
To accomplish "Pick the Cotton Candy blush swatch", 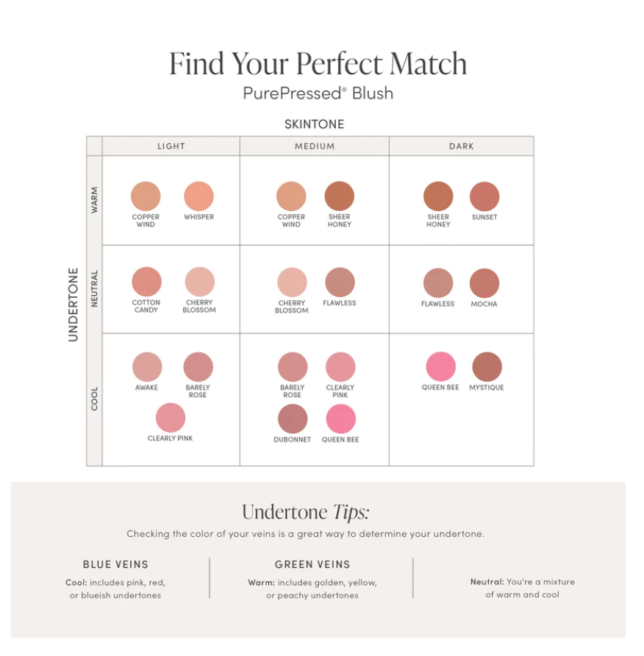I will pyautogui.click(x=146, y=282).
